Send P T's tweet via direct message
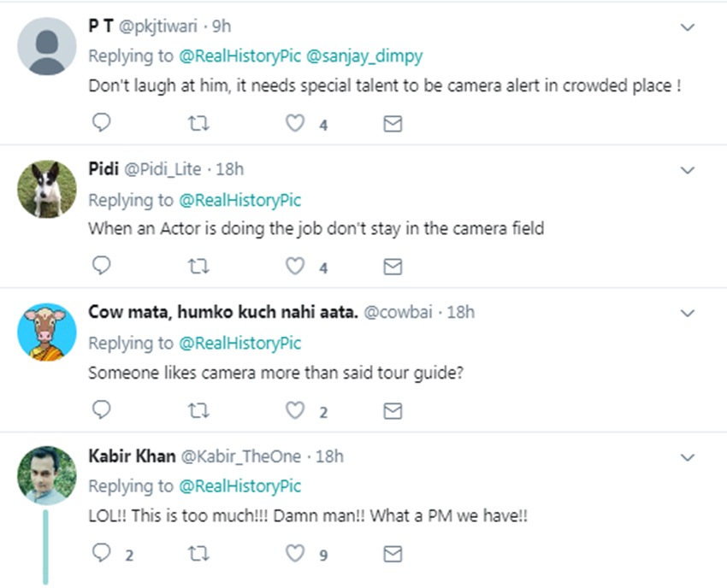727x588 pixels. [x=392, y=124]
